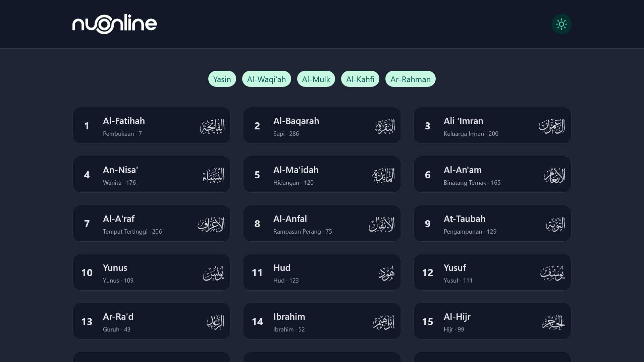Image resolution: width=644 pixels, height=362 pixels.
Task: Open Surah Yunus from its card
Action: tap(152, 272)
